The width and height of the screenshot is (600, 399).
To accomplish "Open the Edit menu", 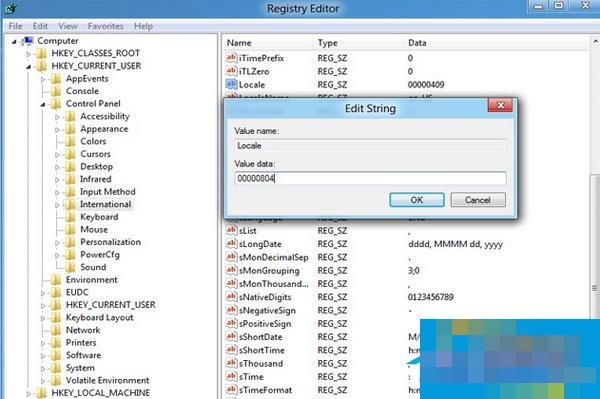I will [x=40, y=26].
